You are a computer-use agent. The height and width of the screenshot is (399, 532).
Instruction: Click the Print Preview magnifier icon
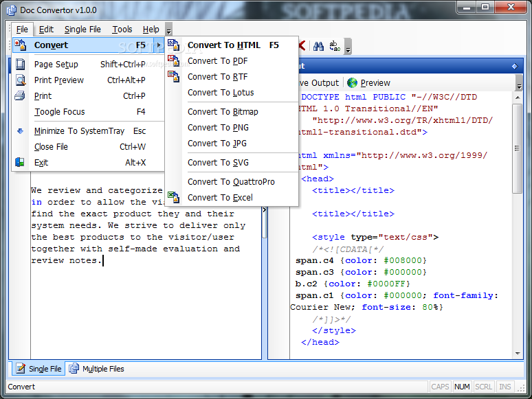pos(21,80)
